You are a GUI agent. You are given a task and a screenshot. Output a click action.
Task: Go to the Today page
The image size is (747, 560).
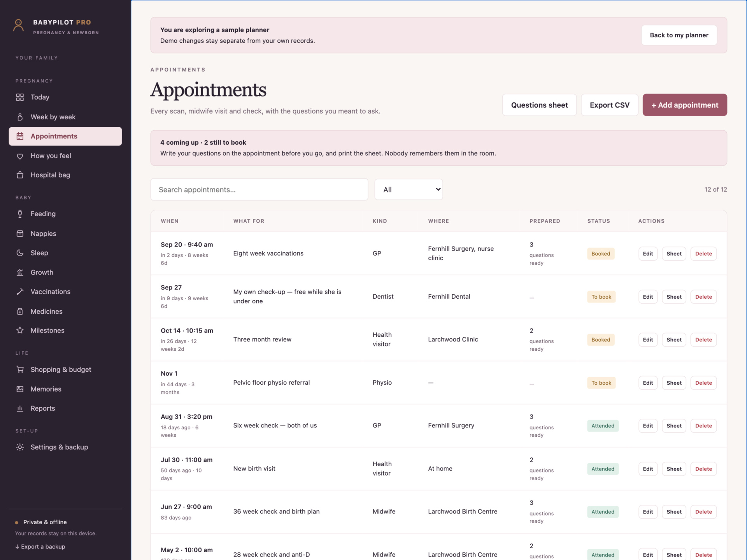[x=65, y=97]
